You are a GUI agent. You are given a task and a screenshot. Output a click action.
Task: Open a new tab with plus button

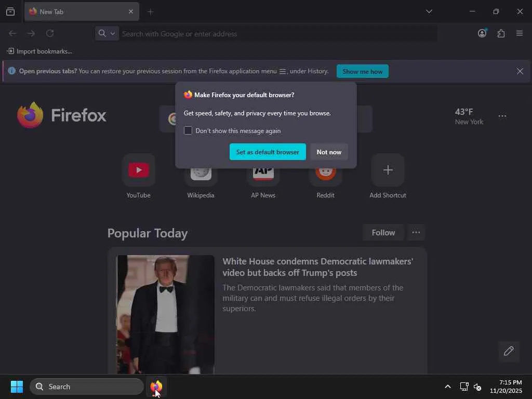click(x=151, y=12)
